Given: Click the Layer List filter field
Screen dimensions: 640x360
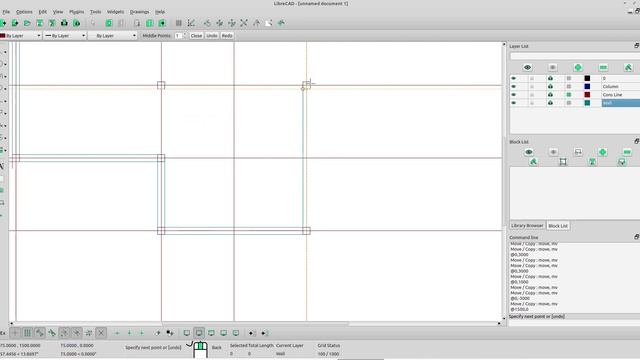Looking at the screenshot, I should 575,56.
